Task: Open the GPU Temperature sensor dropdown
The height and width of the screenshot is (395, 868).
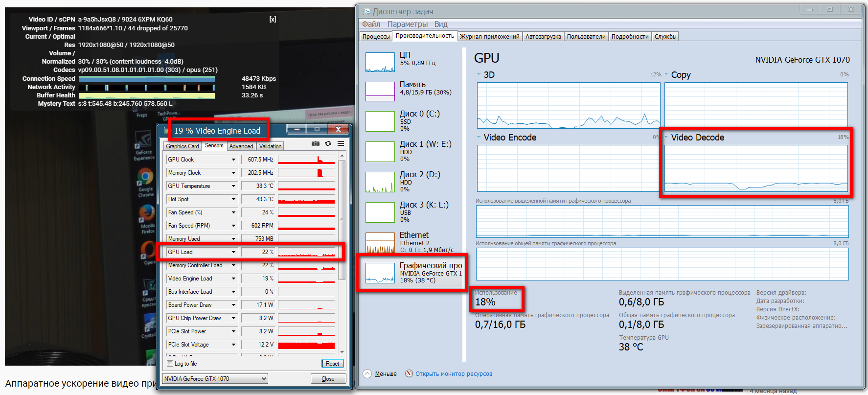Action: coord(233,186)
